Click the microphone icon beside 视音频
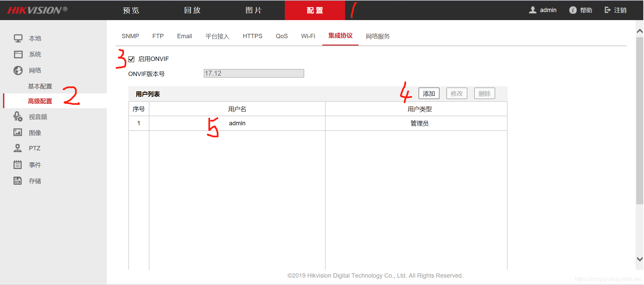Viewport: 644px width, 285px height. (x=18, y=117)
